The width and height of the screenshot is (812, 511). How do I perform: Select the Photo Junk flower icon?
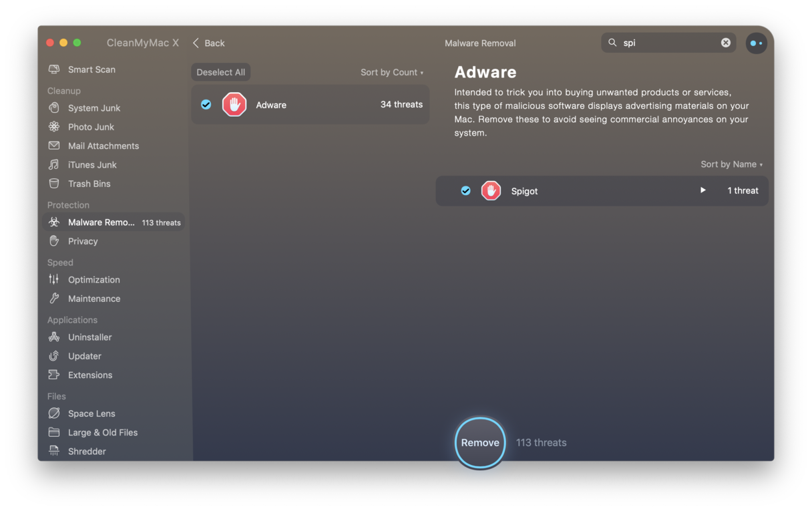tap(54, 127)
